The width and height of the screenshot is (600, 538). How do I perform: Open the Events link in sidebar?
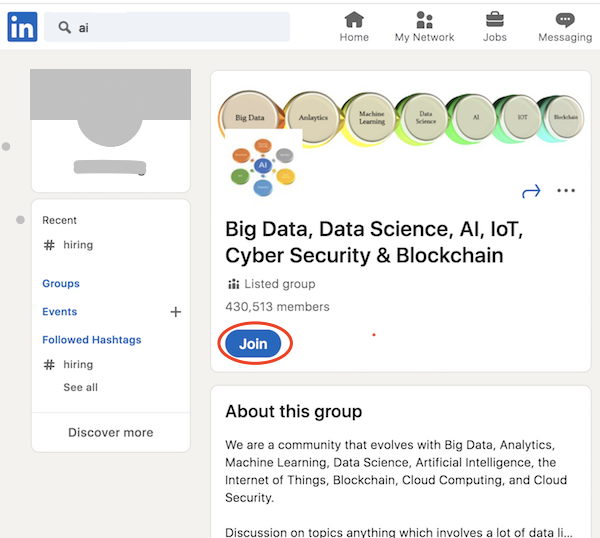click(x=60, y=312)
